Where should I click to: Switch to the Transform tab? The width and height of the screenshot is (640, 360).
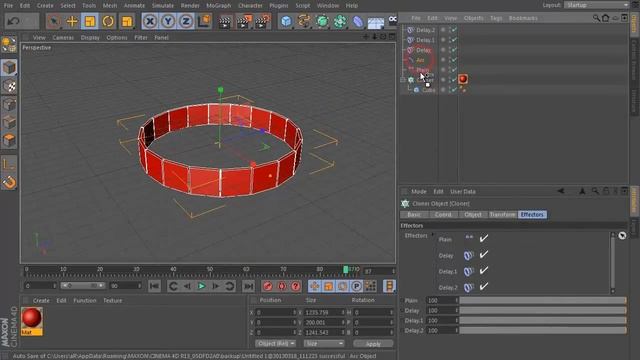tap(503, 215)
